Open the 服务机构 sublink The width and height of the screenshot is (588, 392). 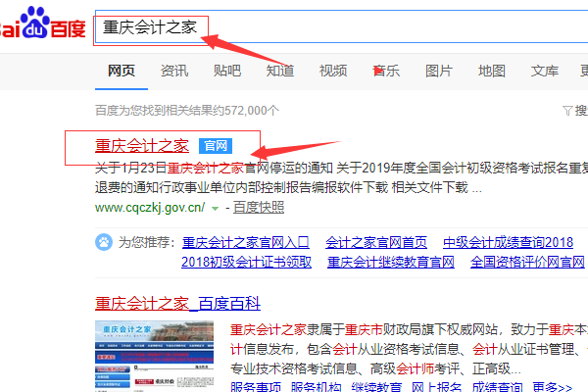317,387
